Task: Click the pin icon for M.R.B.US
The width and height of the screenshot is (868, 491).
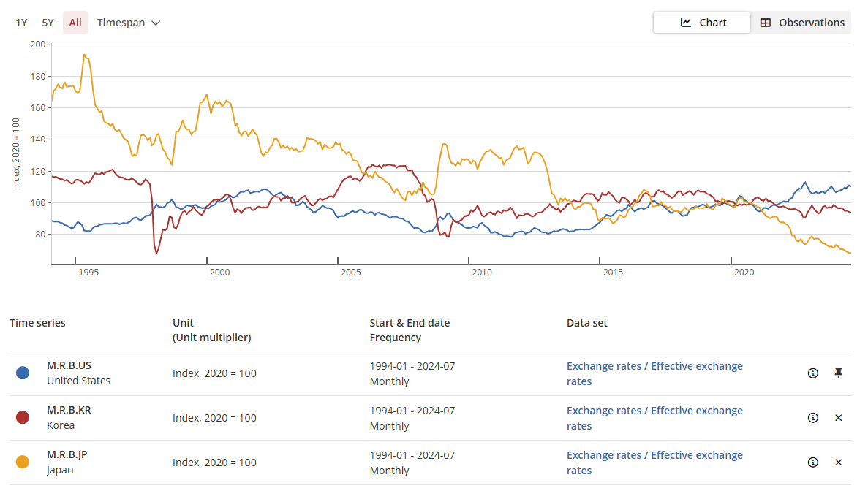Action: point(839,373)
